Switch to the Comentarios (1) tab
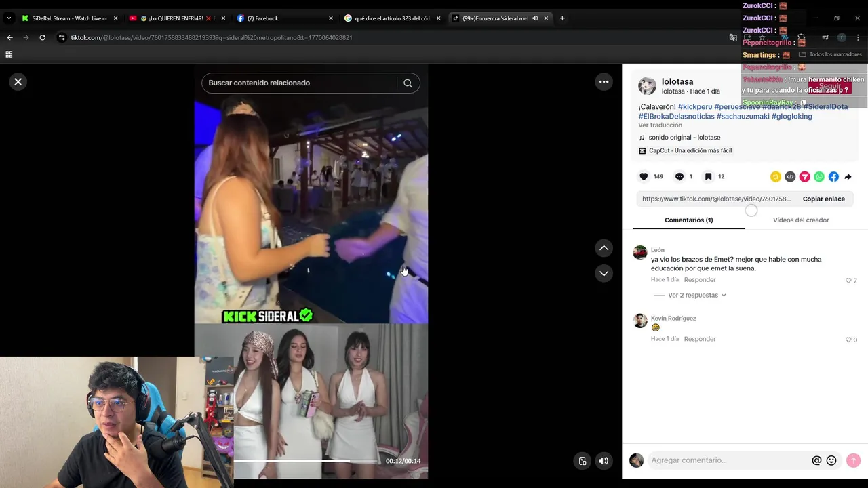 688,220
